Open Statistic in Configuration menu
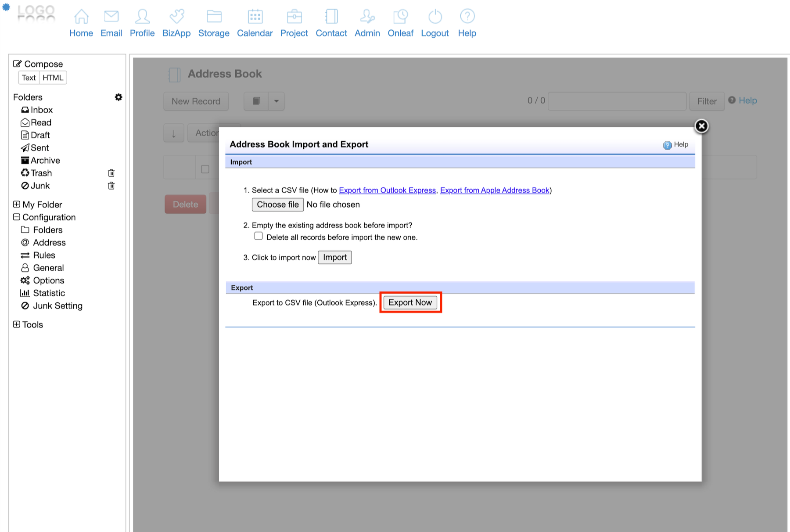 pyautogui.click(x=49, y=293)
